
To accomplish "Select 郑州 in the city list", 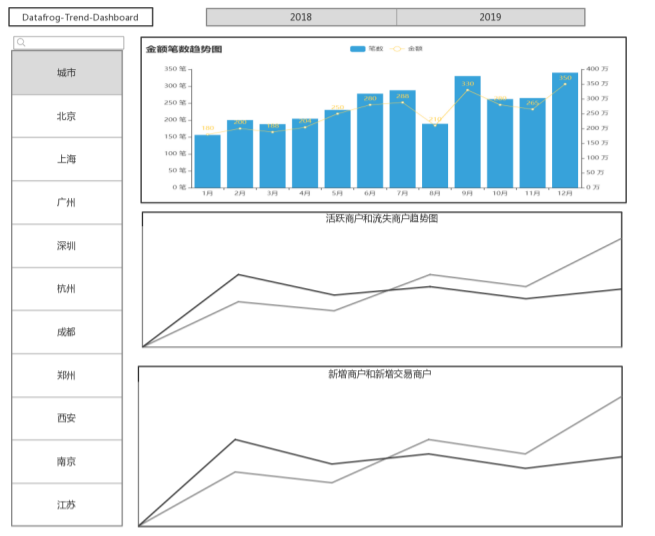I will click(x=67, y=375).
